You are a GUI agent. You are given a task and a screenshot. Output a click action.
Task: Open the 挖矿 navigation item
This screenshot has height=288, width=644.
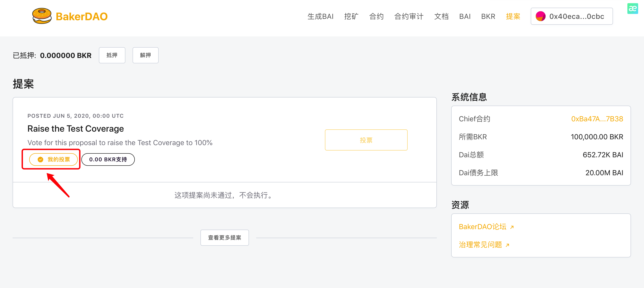tap(351, 16)
